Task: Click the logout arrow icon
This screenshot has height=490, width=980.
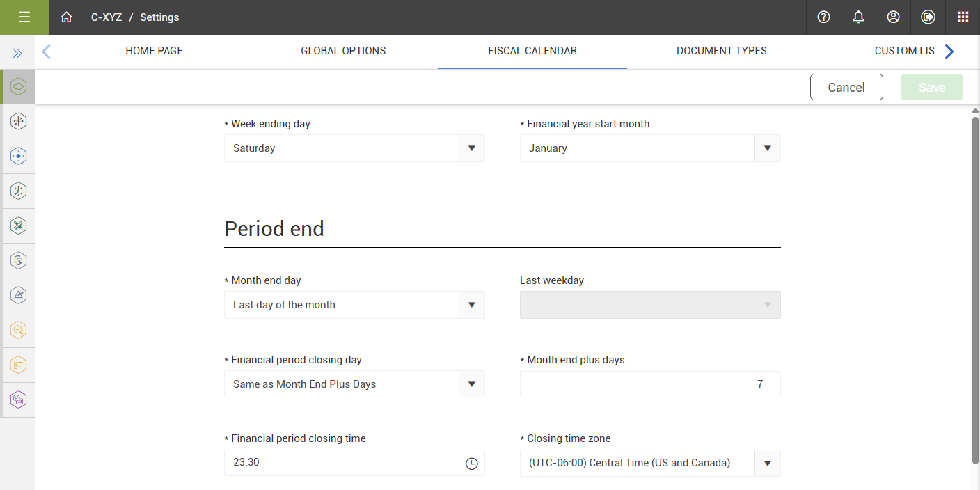Action: click(928, 17)
